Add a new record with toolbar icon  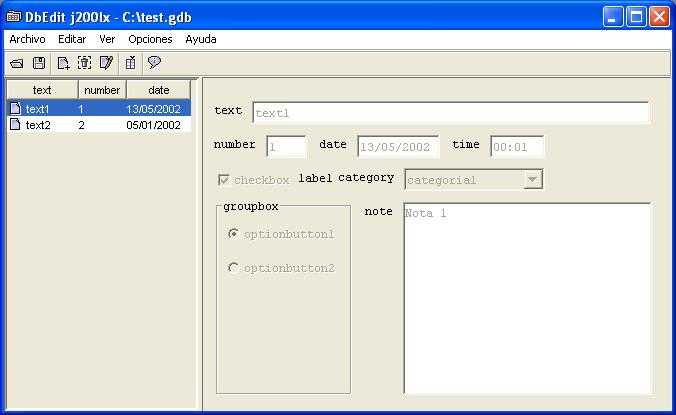63,63
